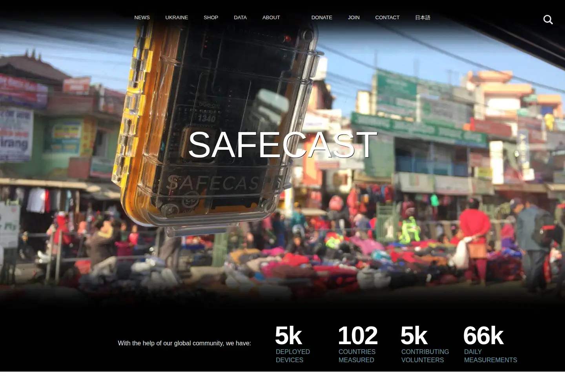
Task: Open the JOIN link
Action: [x=354, y=18]
